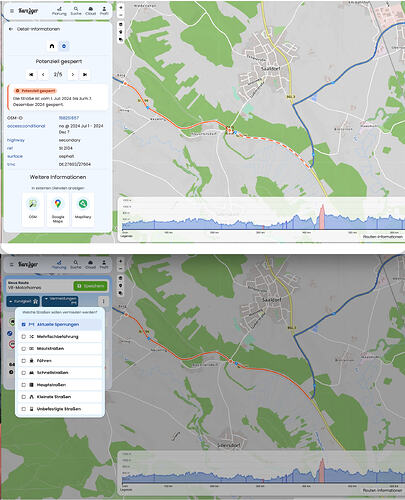The height and width of the screenshot is (500, 405).
Task: Open location in Mapillary
Action: pyautogui.click(x=83, y=209)
